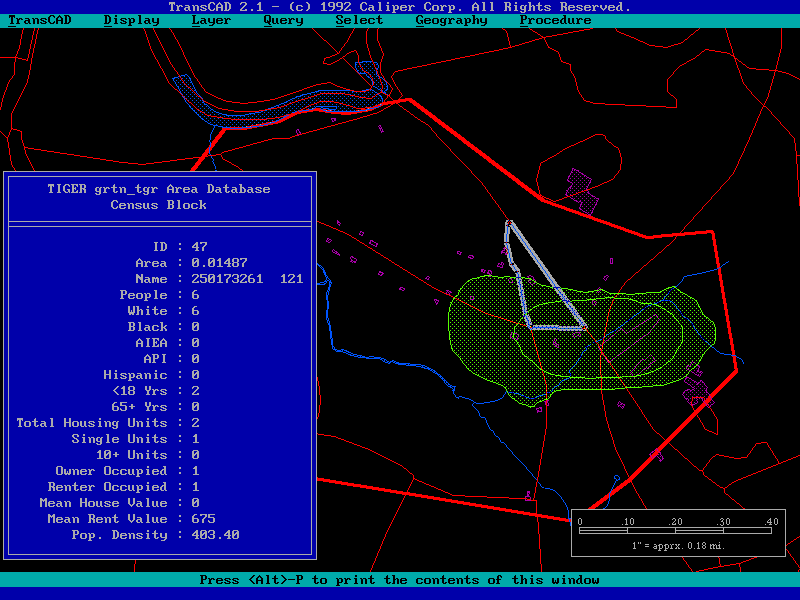Open the Geography menu
Viewport: 800px width, 600px height.
[x=451, y=20]
